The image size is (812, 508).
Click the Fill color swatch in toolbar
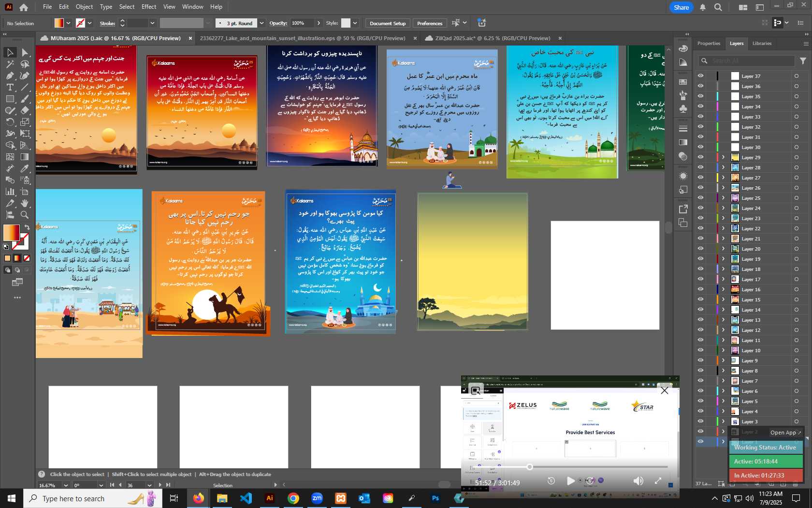pos(11,233)
